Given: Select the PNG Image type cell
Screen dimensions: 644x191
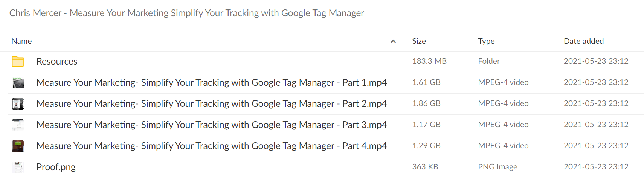Looking at the screenshot, I should [x=497, y=167].
